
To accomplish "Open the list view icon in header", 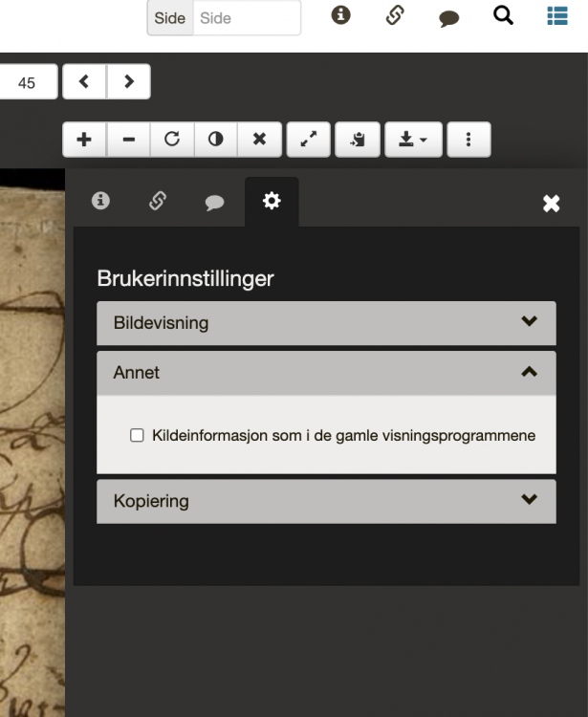I will click(557, 16).
